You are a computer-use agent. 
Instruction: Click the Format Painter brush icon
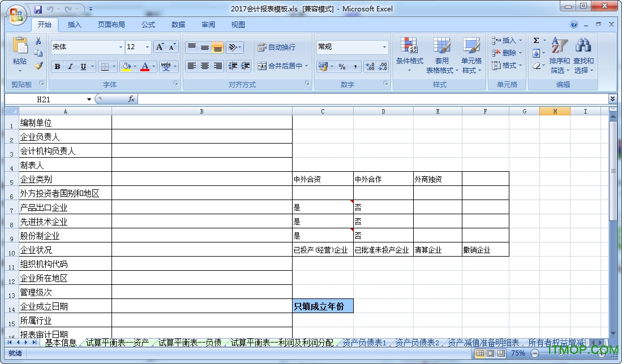click(x=38, y=66)
